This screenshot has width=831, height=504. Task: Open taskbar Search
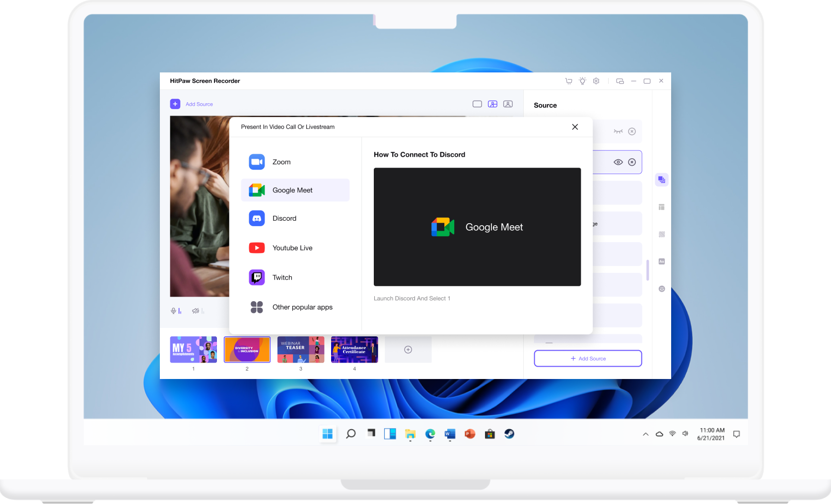[351, 434]
